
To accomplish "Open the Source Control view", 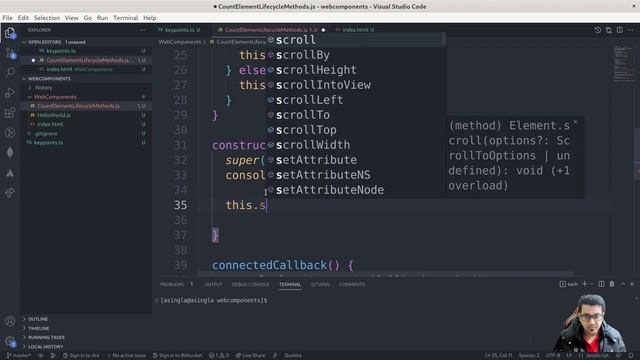I will 10,53.
